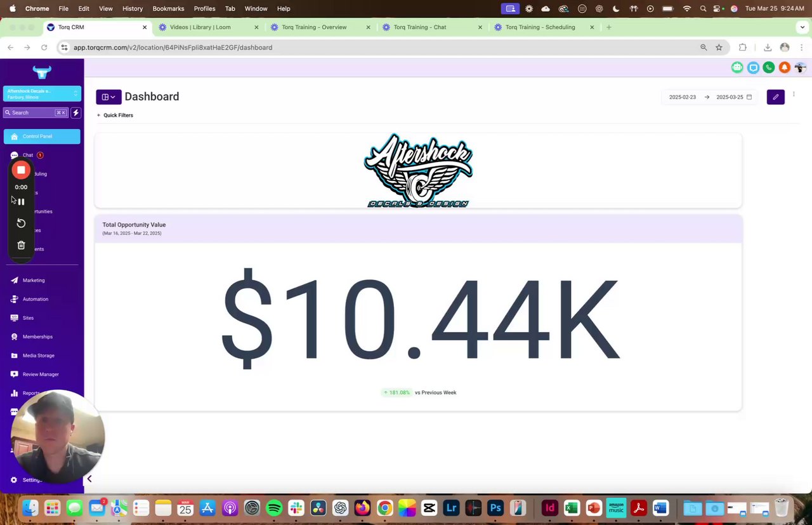Open the Aftershock Decals location switcher
The width and height of the screenshot is (812, 525).
[x=42, y=94]
